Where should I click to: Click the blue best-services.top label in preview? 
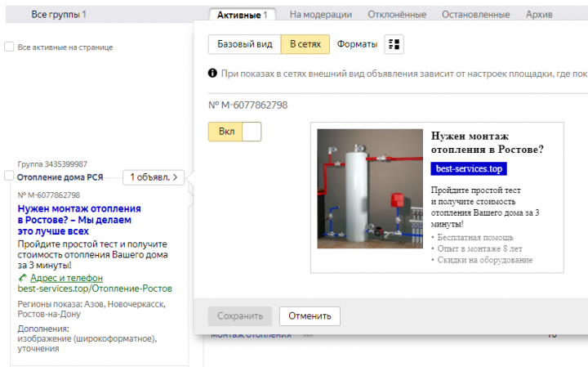coord(469,169)
